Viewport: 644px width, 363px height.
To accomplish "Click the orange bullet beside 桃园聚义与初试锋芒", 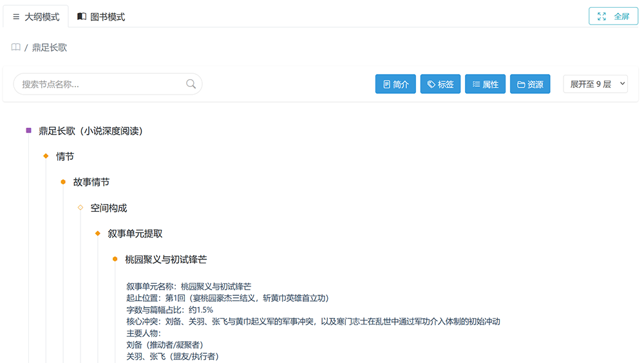I will click(x=115, y=259).
